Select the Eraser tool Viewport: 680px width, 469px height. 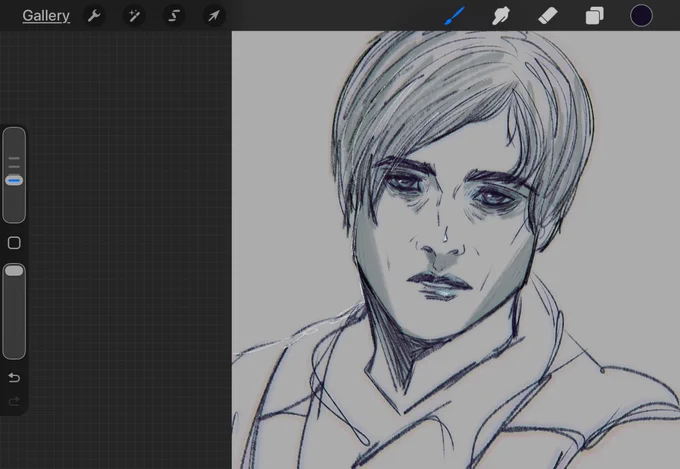point(548,16)
